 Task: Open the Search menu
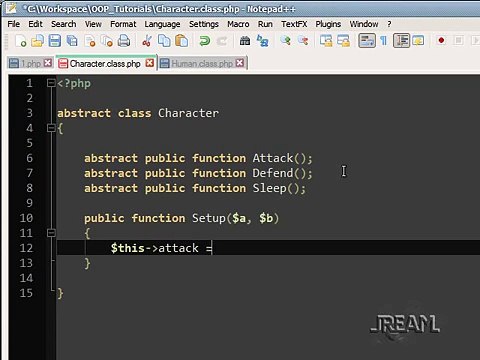(64, 24)
